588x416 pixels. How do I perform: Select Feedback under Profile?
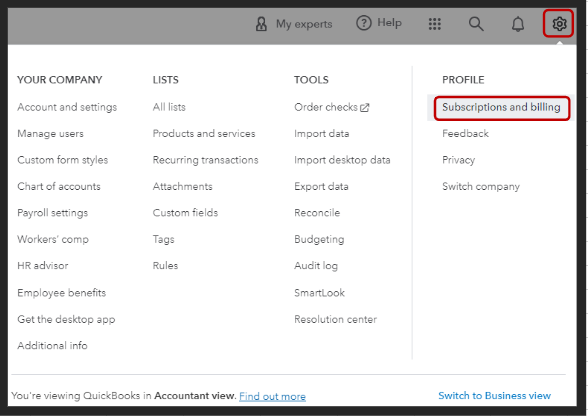pyautogui.click(x=465, y=134)
